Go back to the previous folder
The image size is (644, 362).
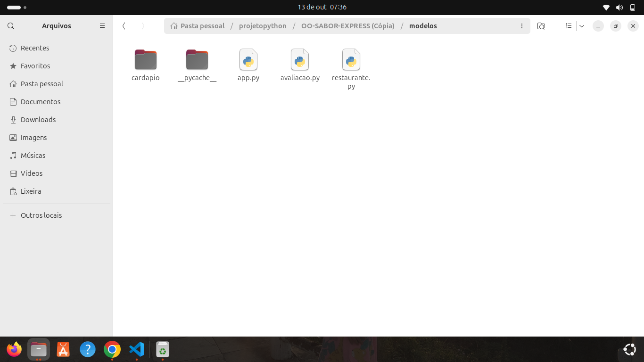pyautogui.click(x=124, y=26)
